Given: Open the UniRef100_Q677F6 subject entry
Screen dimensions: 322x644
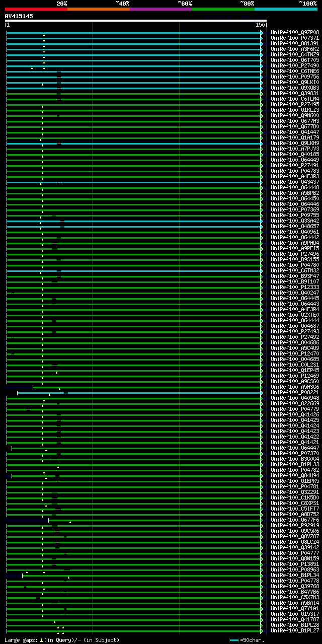Looking at the screenshot, I should coord(295,520).
